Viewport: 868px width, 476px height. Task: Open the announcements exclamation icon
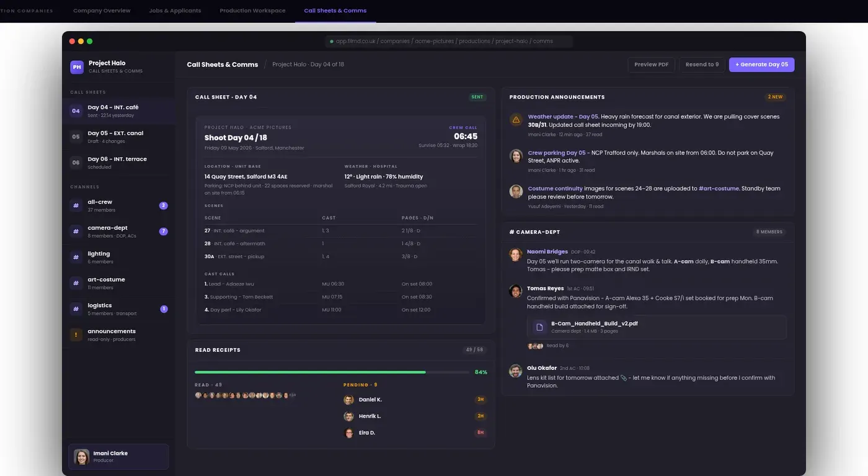pyautogui.click(x=76, y=335)
